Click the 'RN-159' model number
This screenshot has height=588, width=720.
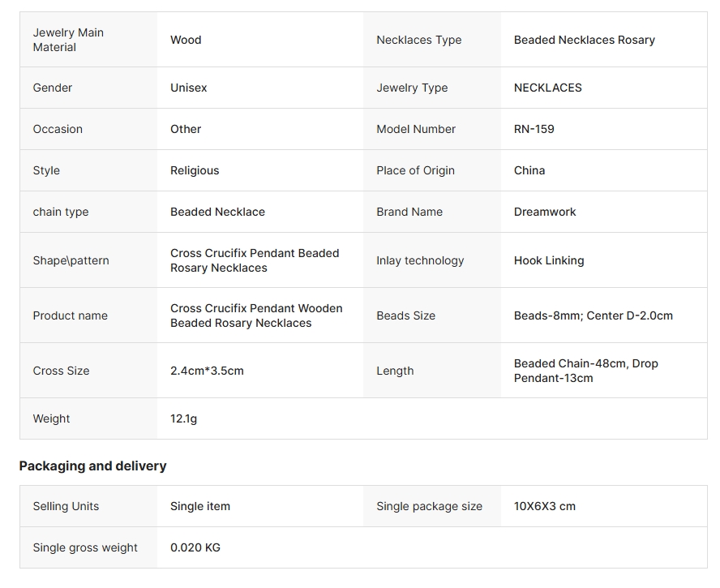pos(534,129)
